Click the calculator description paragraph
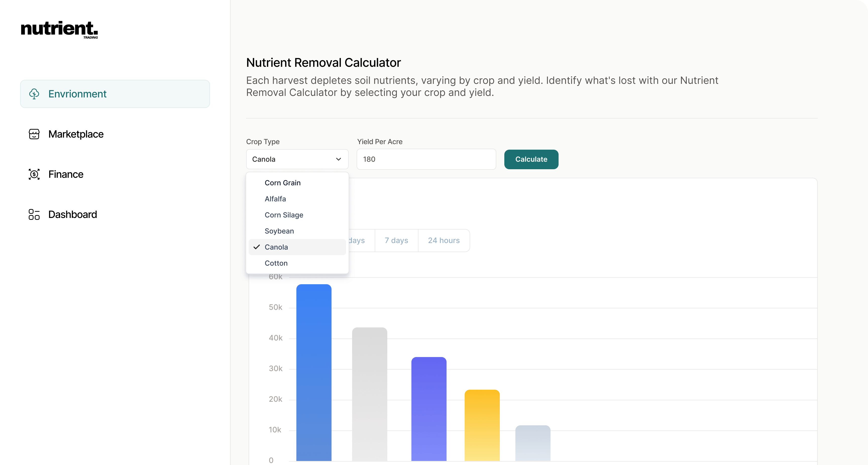 click(482, 87)
